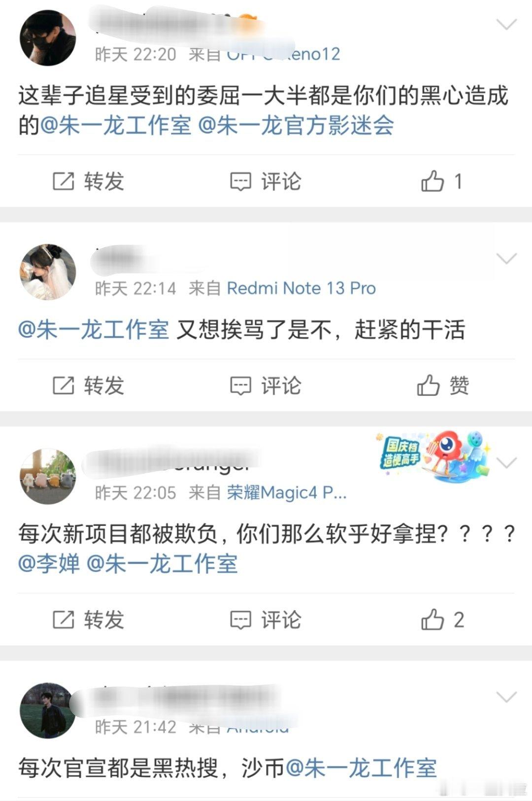
Task: Open @朱一龙官方影迷会 mention link
Action: (x=296, y=125)
